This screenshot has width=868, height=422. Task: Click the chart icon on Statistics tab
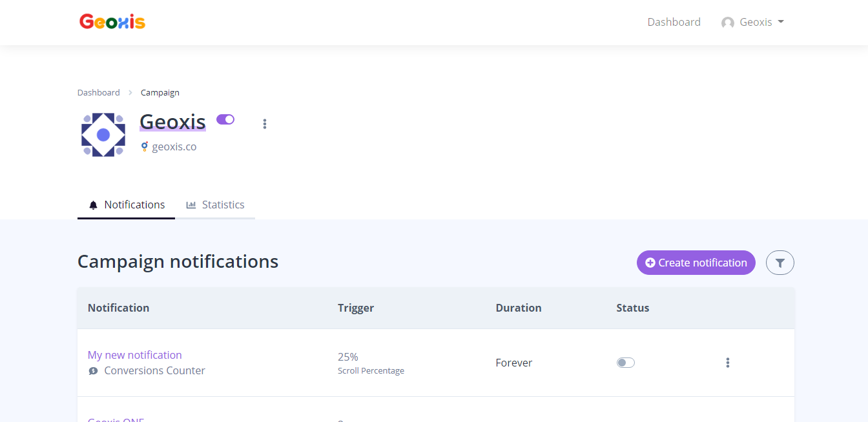pyautogui.click(x=191, y=205)
